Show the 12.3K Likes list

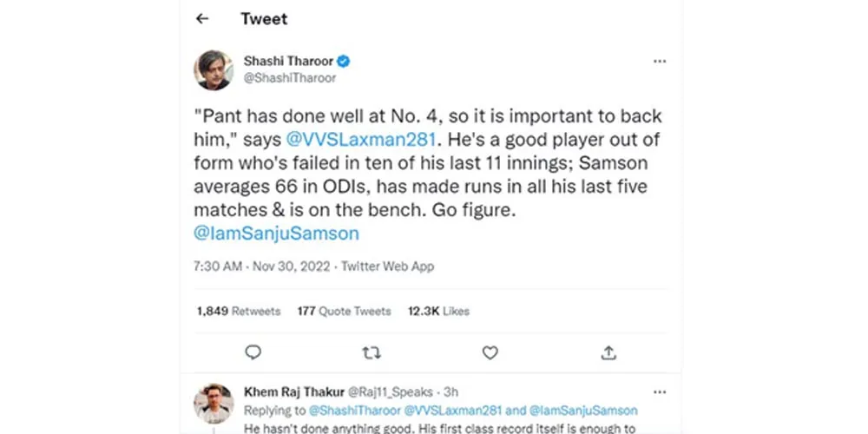[x=438, y=311]
